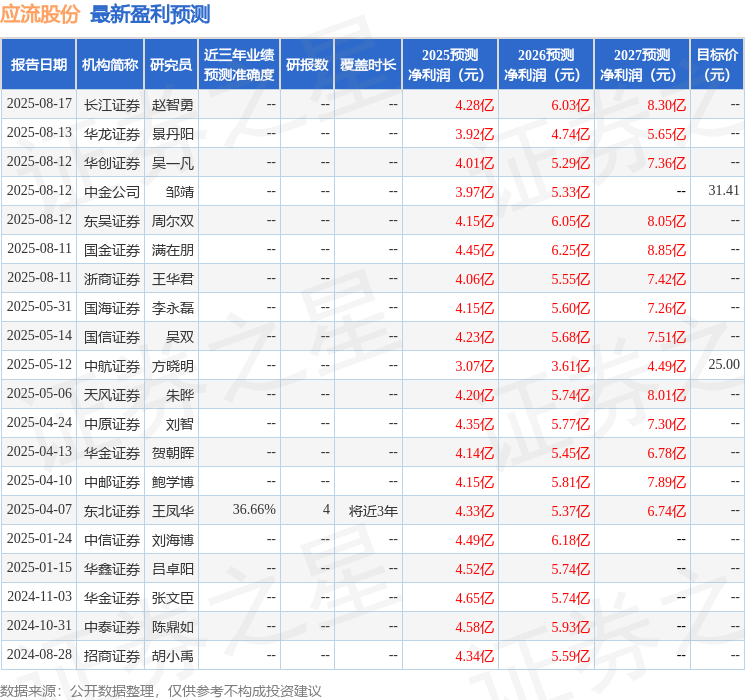745x700 pixels.
Task: Select the 华龙证券 institution cell
Action: 112,134
